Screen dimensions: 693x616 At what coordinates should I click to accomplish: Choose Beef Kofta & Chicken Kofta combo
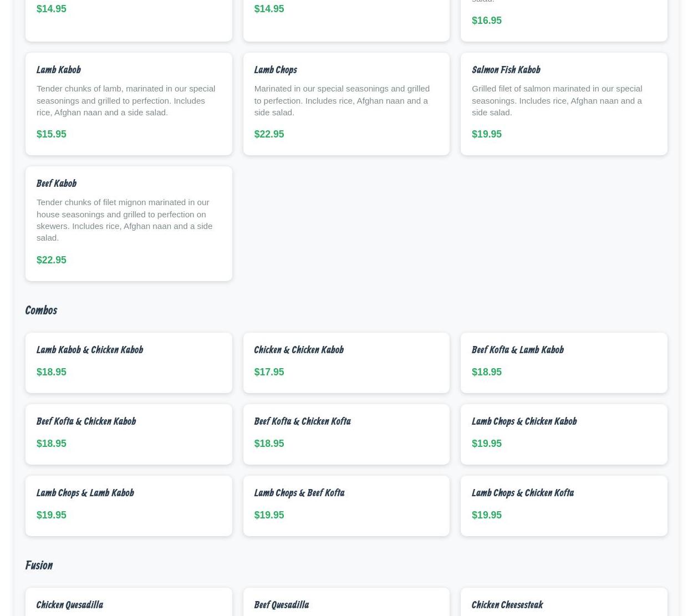[302, 421]
